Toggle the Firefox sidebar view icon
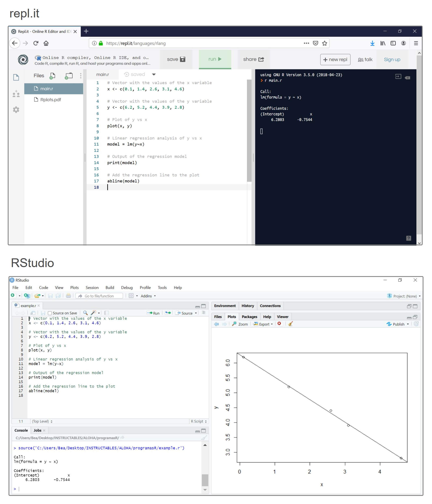This screenshot has height=504, width=432. 393,43
